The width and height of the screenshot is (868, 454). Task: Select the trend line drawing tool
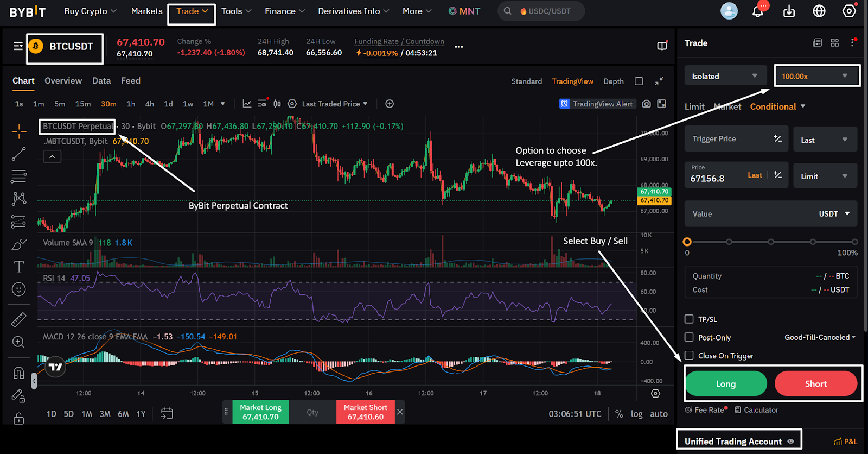[x=19, y=154]
